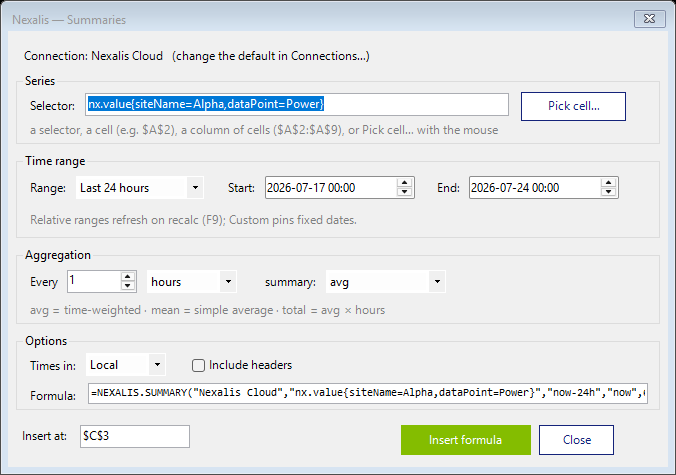The image size is (676, 475).
Task: Click the green Insert formula button
Action: 466,440
